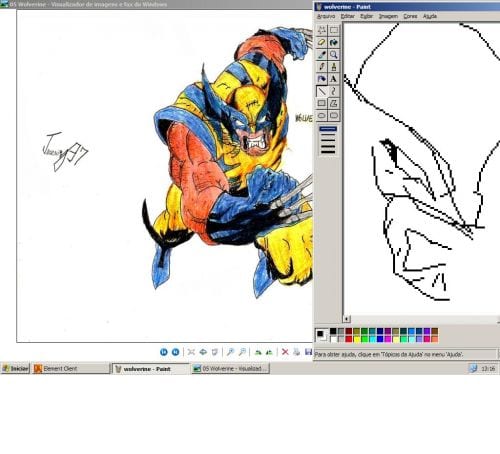Switch to 05 Wolverine viewer taskbar button
Image resolution: width=500 pixels, height=454 pixels.
pos(231,368)
